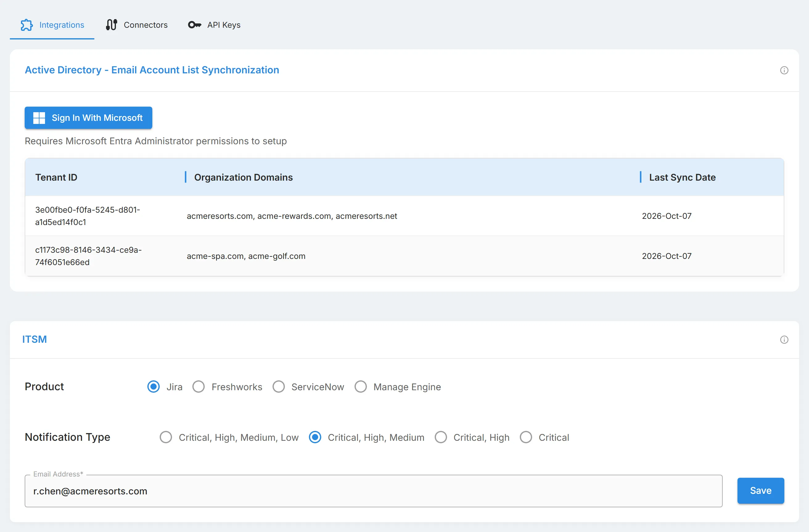Click the ITSM section heading
809x532 pixels.
pos(35,339)
